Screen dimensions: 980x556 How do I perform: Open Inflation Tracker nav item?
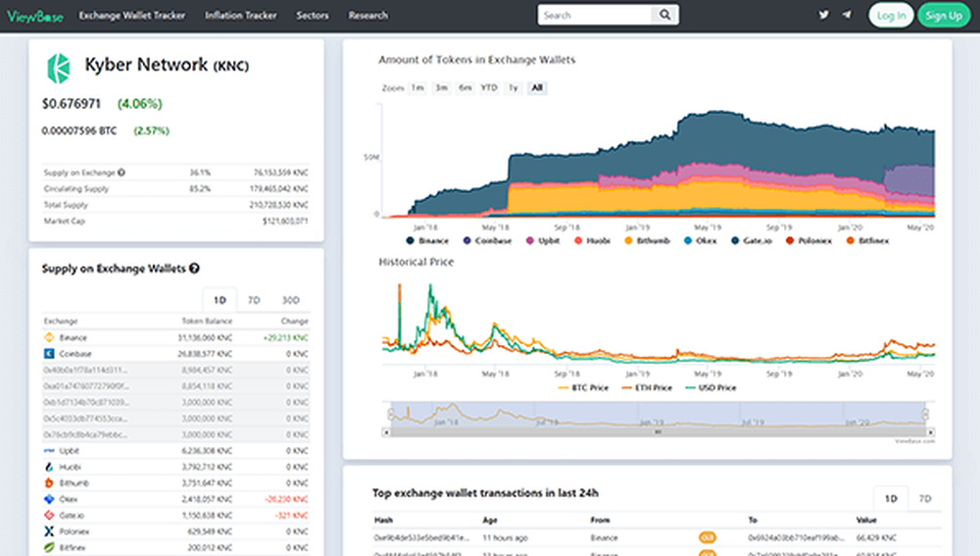[x=241, y=15]
